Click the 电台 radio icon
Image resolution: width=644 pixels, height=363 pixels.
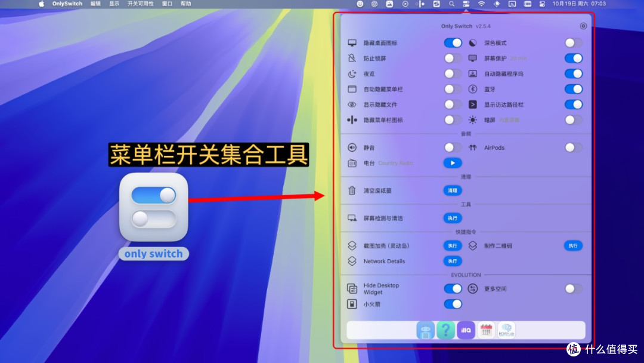[x=352, y=163]
